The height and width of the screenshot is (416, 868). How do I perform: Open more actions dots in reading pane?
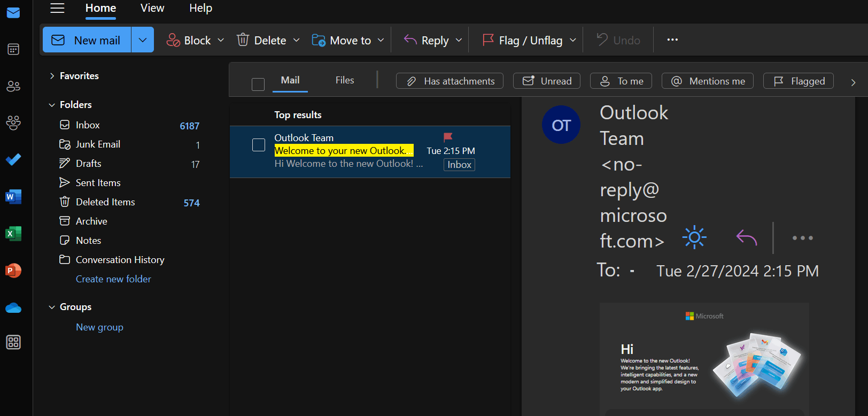coord(803,238)
